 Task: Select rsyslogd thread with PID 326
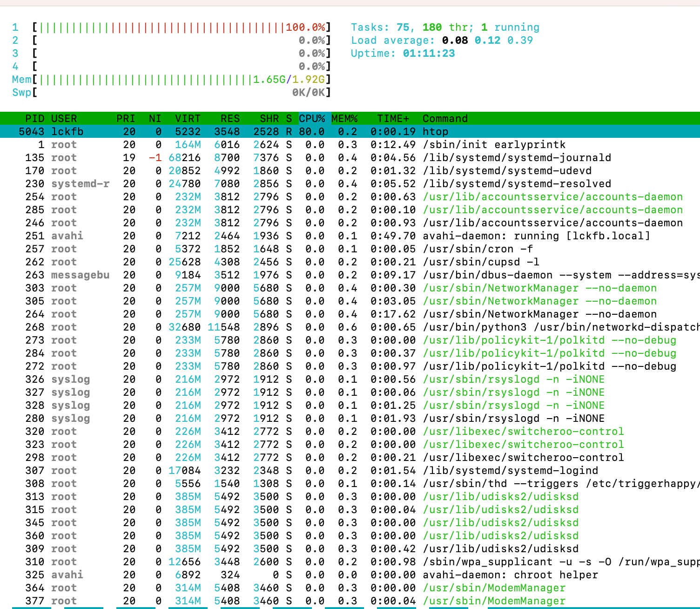point(350,379)
